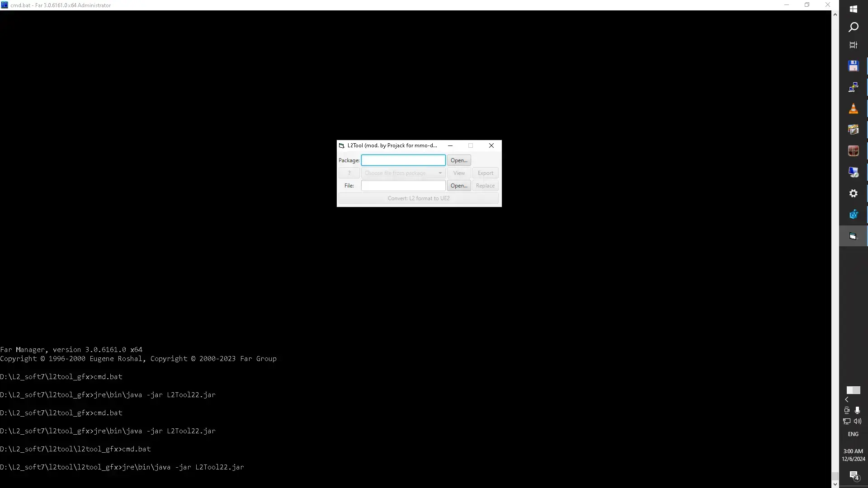Image resolution: width=868 pixels, height=488 pixels.
Task: Restore down the Far Manager console window
Action: (807, 5)
